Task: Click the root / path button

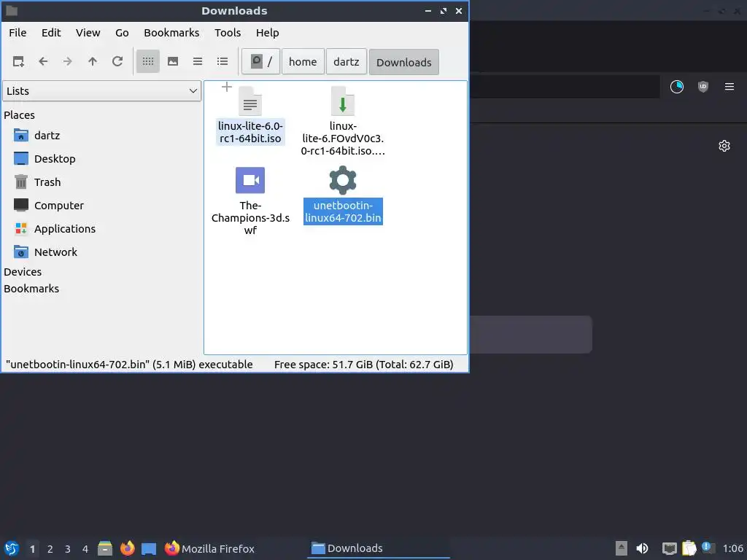Action: [260, 62]
